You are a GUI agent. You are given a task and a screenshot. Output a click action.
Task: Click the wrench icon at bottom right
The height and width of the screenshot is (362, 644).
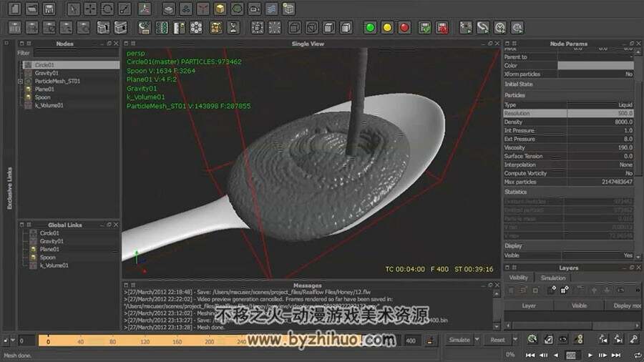[634, 339]
